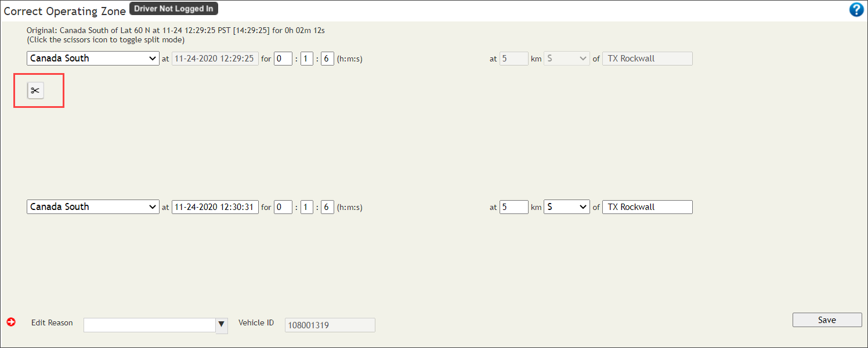The height and width of the screenshot is (348, 868).
Task: Click the second row hours field
Action: (283, 207)
